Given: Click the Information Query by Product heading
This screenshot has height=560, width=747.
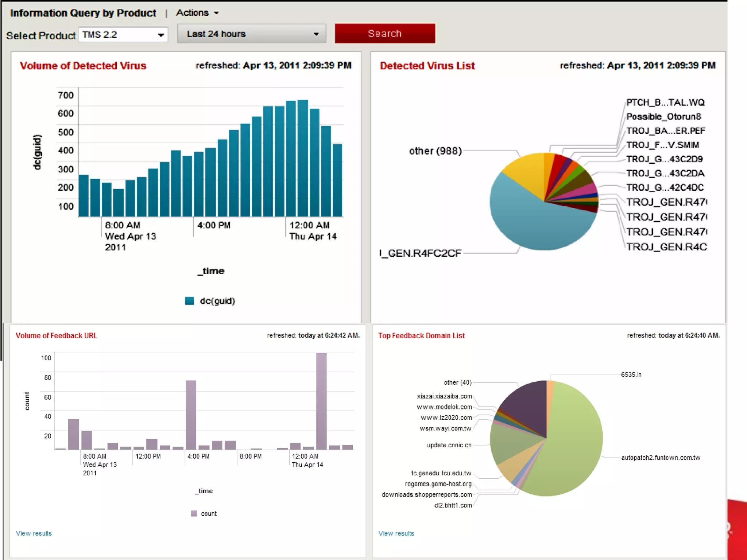Looking at the screenshot, I should point(83,13).
